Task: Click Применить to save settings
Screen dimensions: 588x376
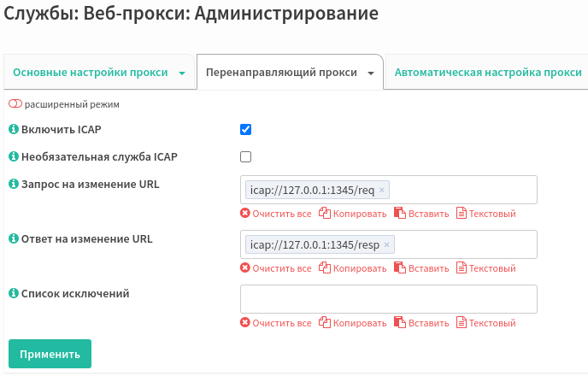Action: 50,354
